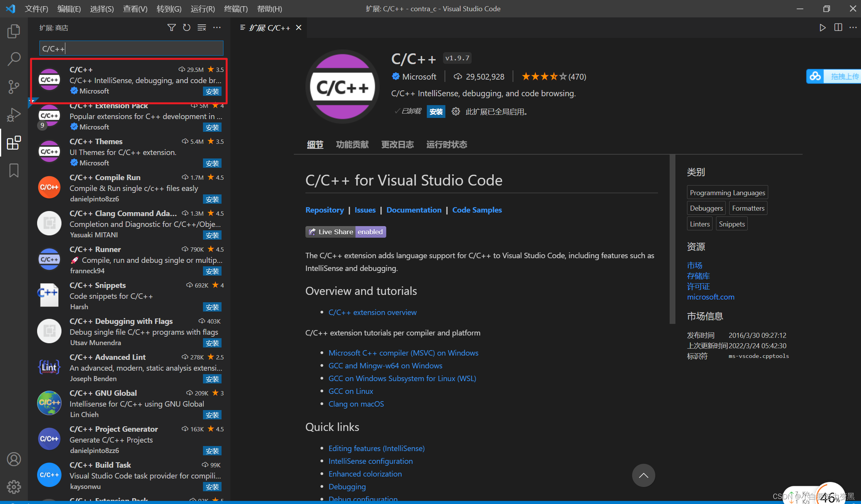Image resolution: width=861 pixels, height=504 pixels.
Task: Open the 终端(T) menu
Action: 236,9
